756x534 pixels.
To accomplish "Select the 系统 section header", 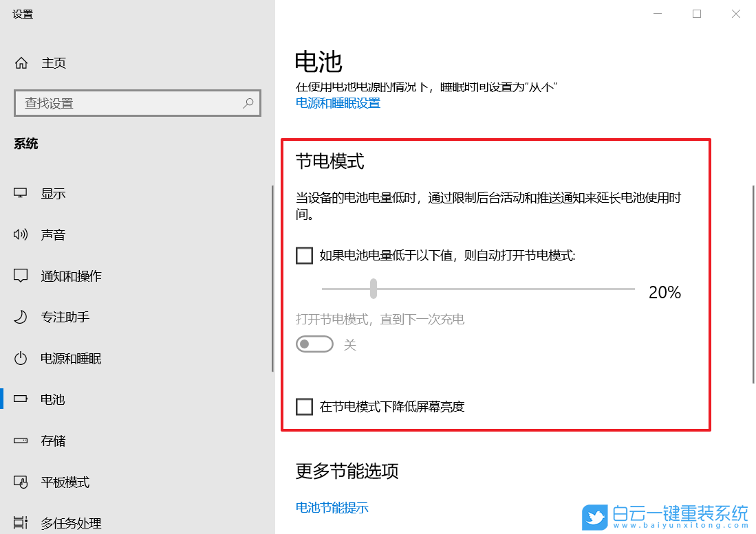I will pos(26,144).
